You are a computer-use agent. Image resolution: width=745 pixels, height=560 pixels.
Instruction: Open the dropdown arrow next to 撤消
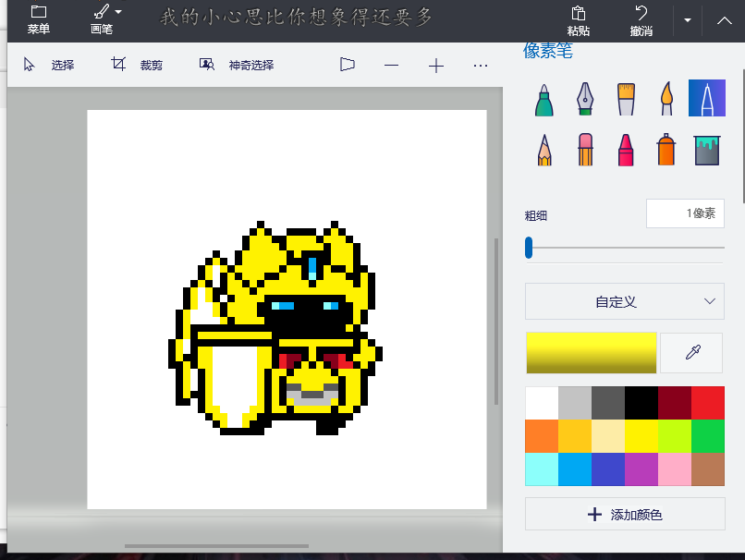tap(688, 20)
